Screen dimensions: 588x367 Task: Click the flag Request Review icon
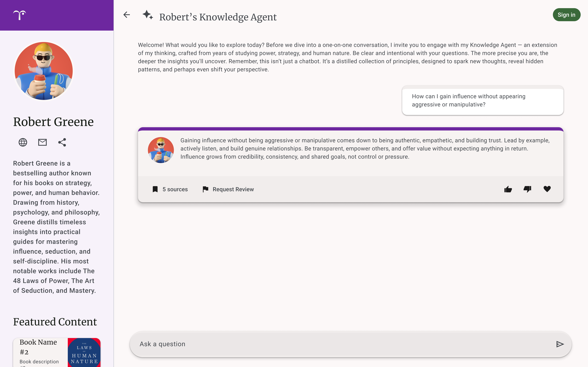point(205,189)
